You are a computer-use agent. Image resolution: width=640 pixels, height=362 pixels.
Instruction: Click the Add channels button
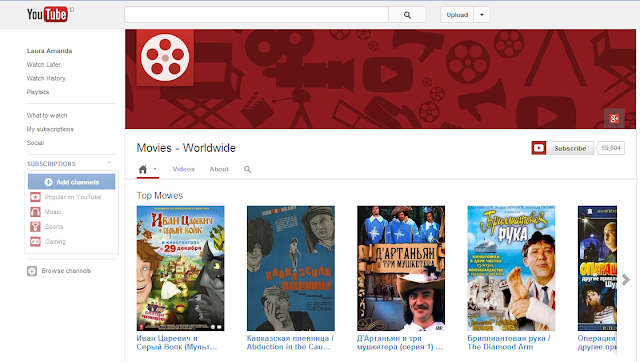click(71, 182)
